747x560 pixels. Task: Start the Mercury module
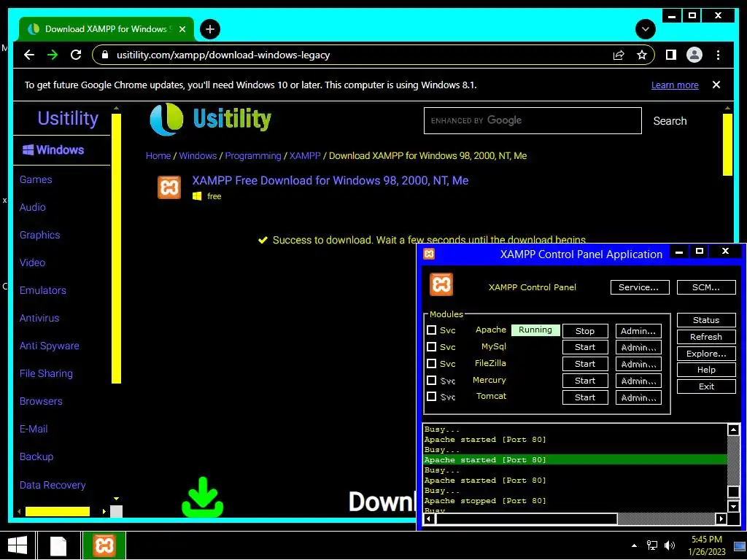tap(585, 381)
